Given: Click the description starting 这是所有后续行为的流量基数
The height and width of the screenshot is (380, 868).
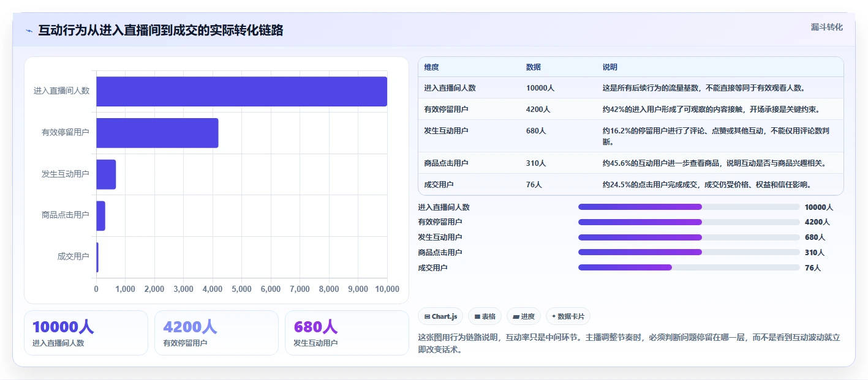Looking at the screenshot, I should click(x=704, y=88).
